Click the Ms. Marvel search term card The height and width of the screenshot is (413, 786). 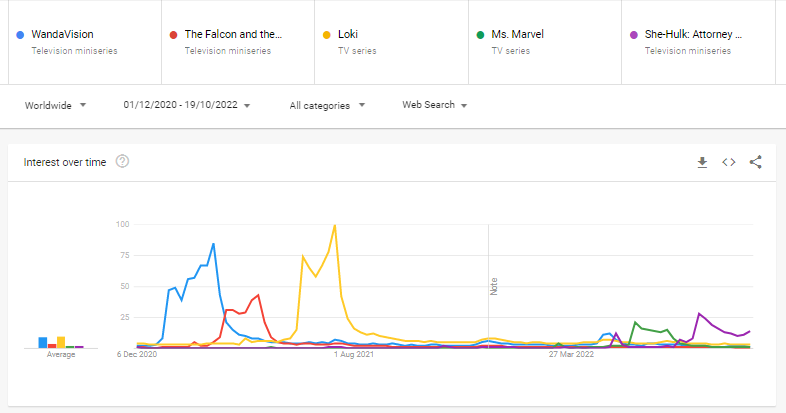[x=517, y=34]
